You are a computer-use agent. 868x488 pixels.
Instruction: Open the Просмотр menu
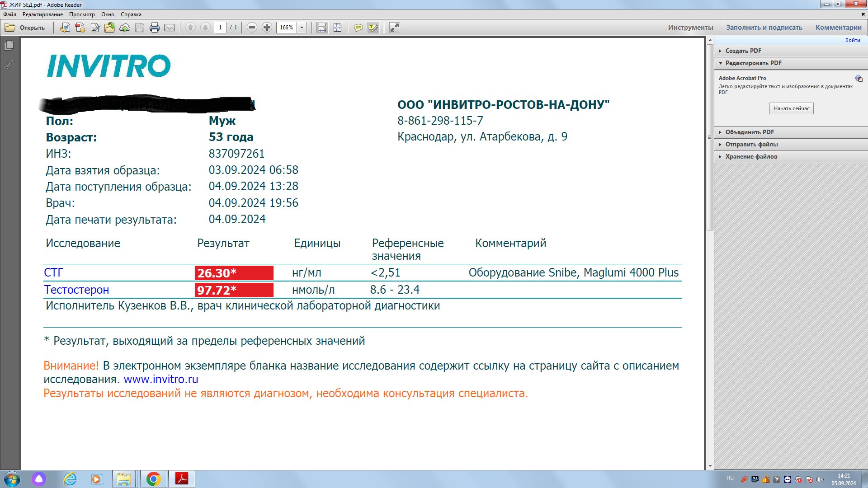click(82, 14)
